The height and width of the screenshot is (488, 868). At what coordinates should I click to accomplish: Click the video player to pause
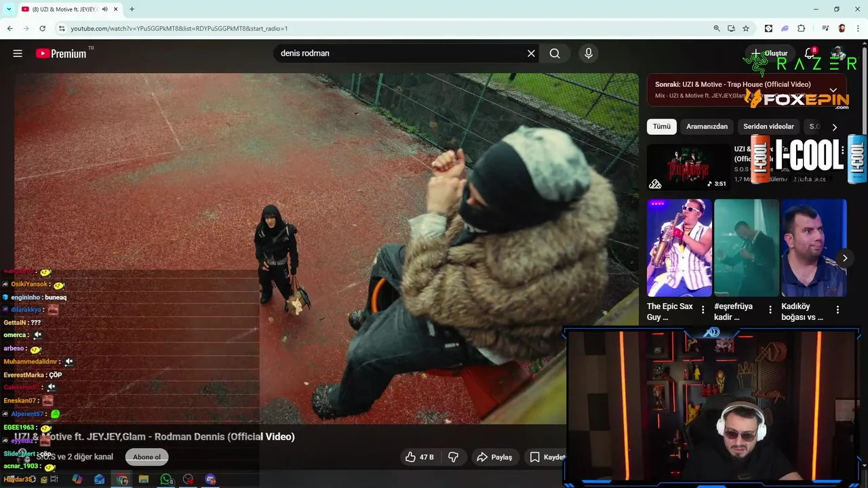(x=326, y=248)
